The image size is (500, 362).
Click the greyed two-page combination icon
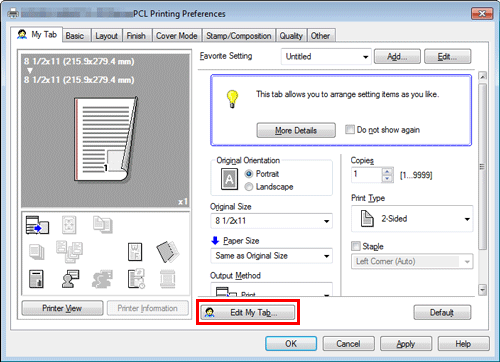click(x=103, y=224)
